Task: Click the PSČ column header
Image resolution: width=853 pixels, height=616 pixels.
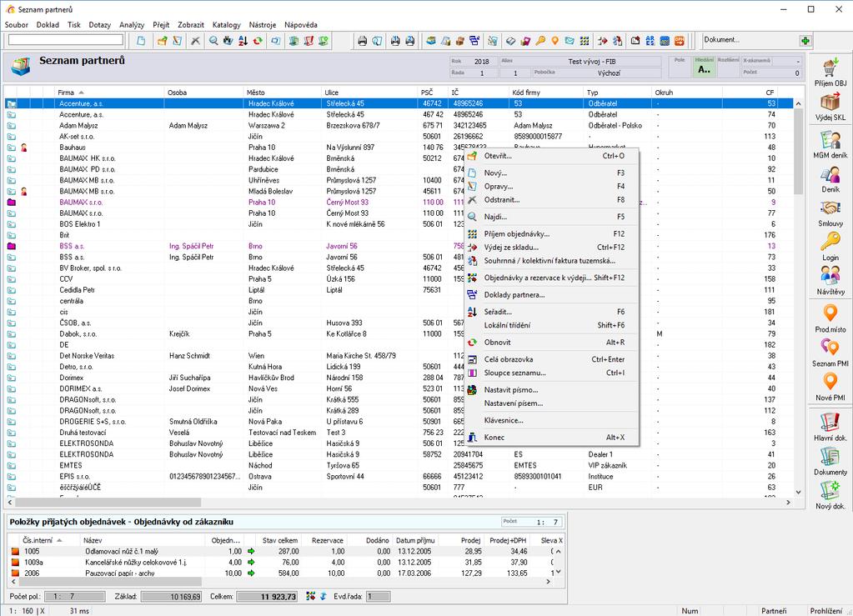Action: (433, 93)
